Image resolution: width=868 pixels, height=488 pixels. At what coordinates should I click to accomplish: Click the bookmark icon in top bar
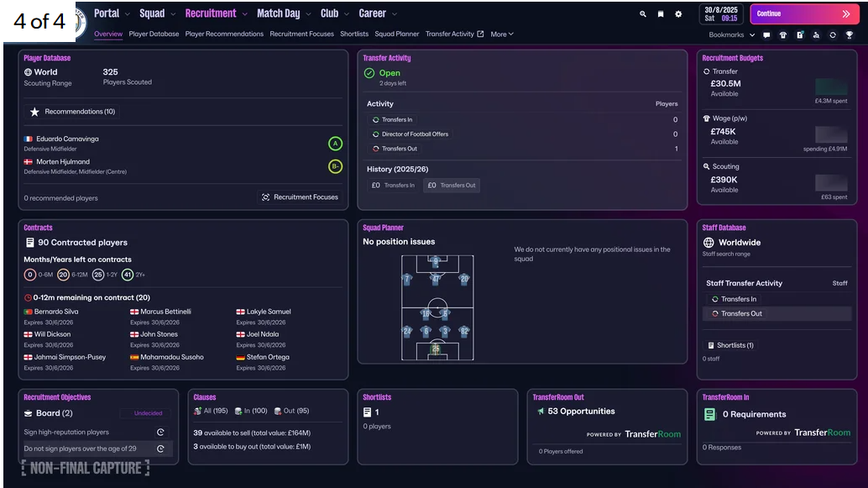tap(661, 13)
